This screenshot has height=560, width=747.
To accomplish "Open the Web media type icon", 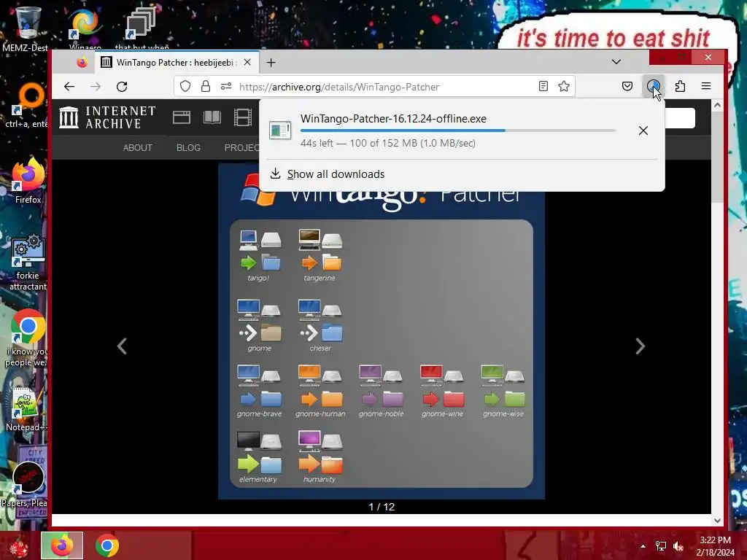I will point(182,117).
